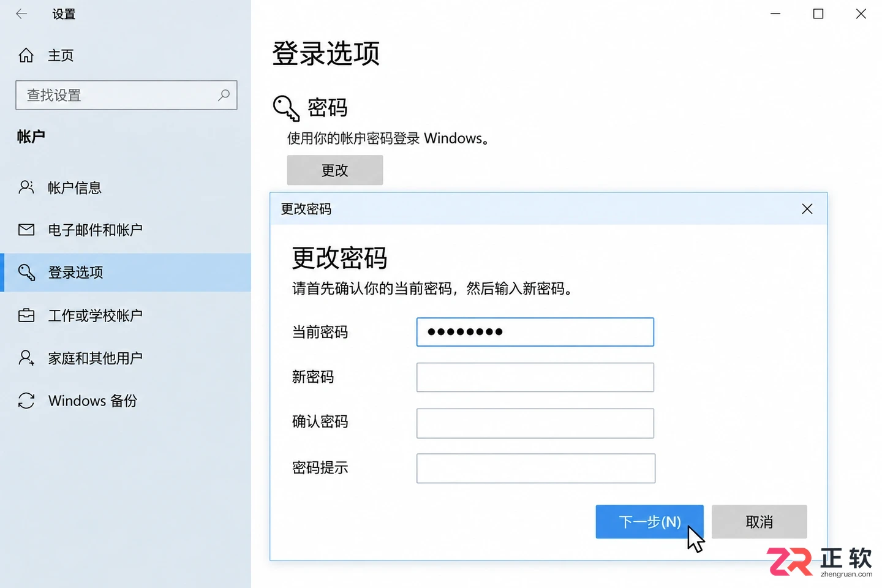Go to 工作或学校帐户
This screenshot has height=588, width=882.
pos(95,315)
